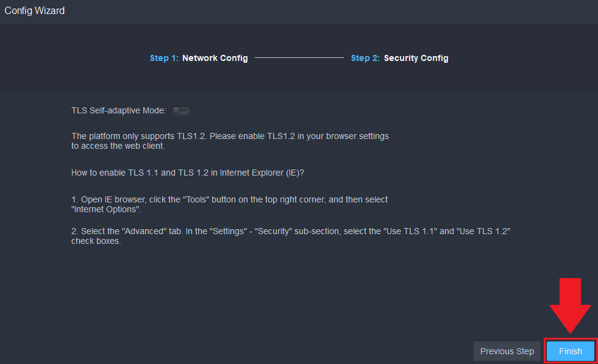This screenshot has width=598, height=364.
Task: Click the "How to enable TLS 1.1" heading
Action: [187, 173]
